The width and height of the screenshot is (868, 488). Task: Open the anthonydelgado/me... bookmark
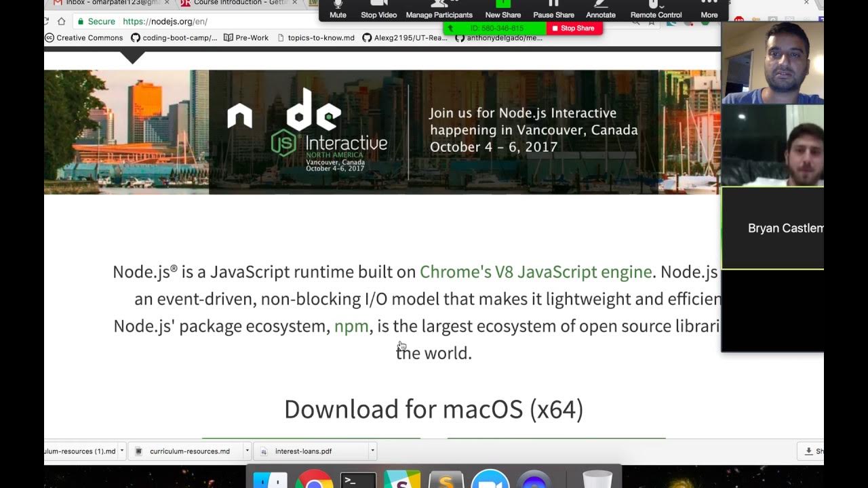499,38
